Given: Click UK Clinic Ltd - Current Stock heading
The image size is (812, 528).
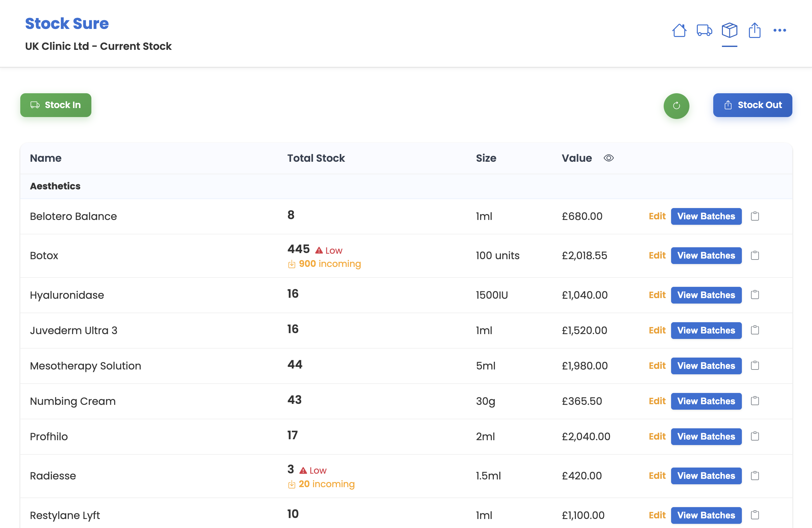Looking at the screenshot, I should (98, 46).
